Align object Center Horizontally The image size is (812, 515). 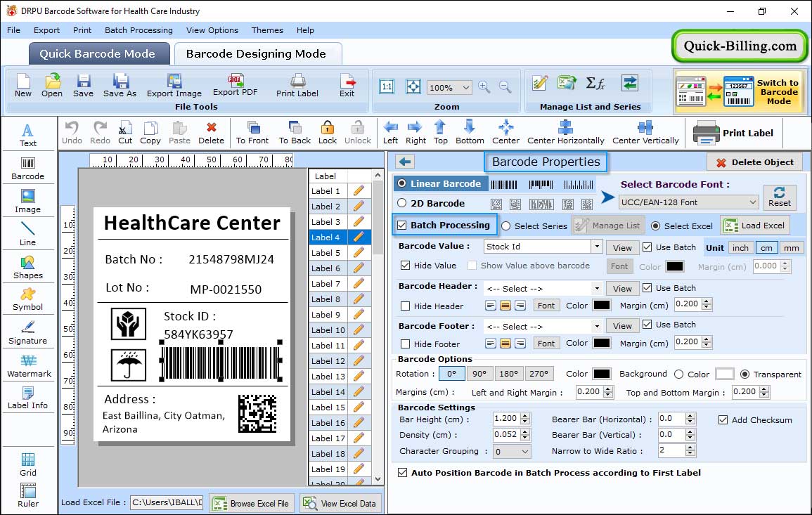(x=565, y=133)
